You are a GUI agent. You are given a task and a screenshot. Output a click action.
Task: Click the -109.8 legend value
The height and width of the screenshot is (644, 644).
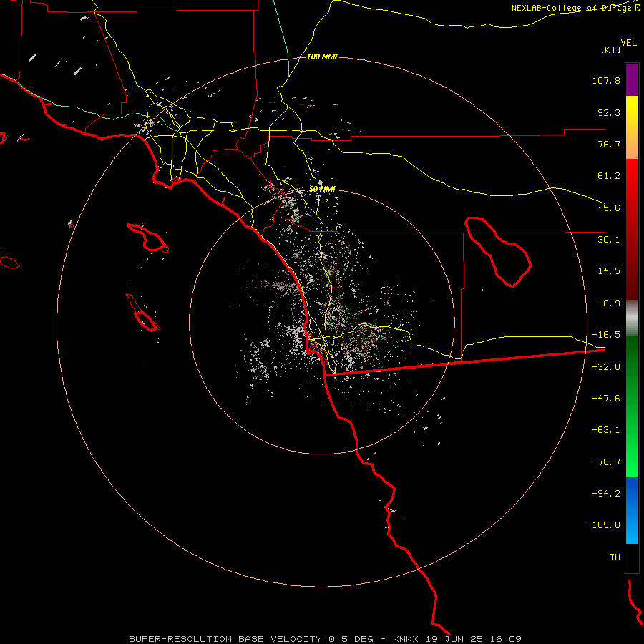603,525
